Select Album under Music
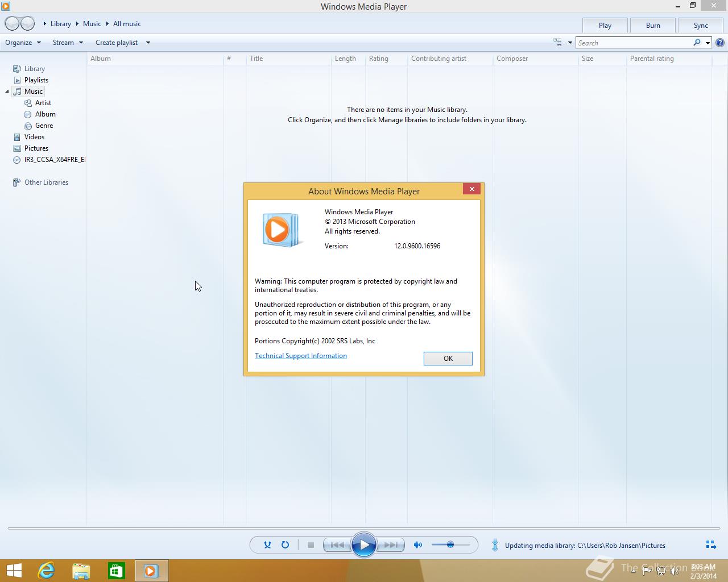728x582 pixels. (40, 114)
